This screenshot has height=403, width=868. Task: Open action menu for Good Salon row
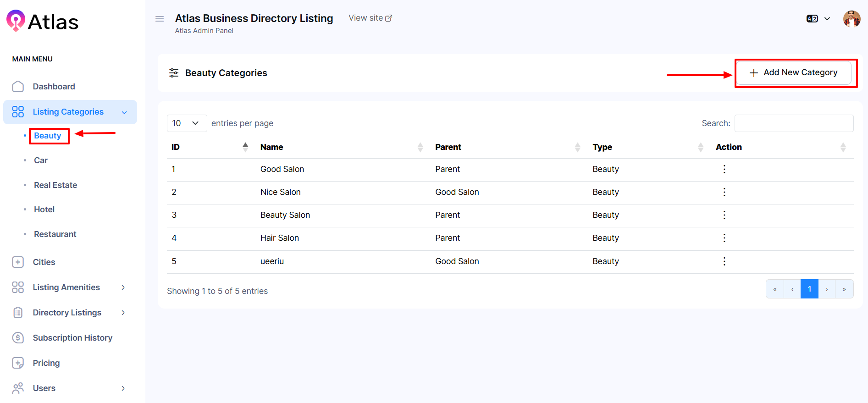(x=724, y=169)
